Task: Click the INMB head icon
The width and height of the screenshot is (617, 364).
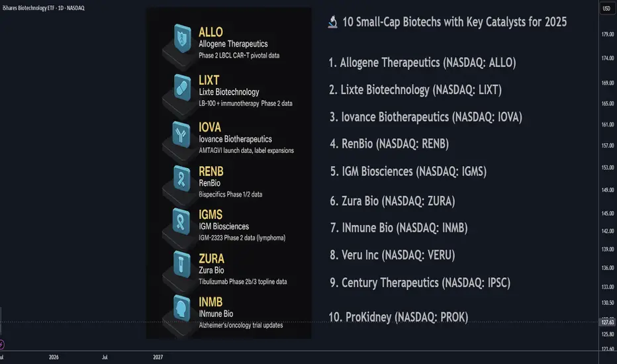Action: 182,308
